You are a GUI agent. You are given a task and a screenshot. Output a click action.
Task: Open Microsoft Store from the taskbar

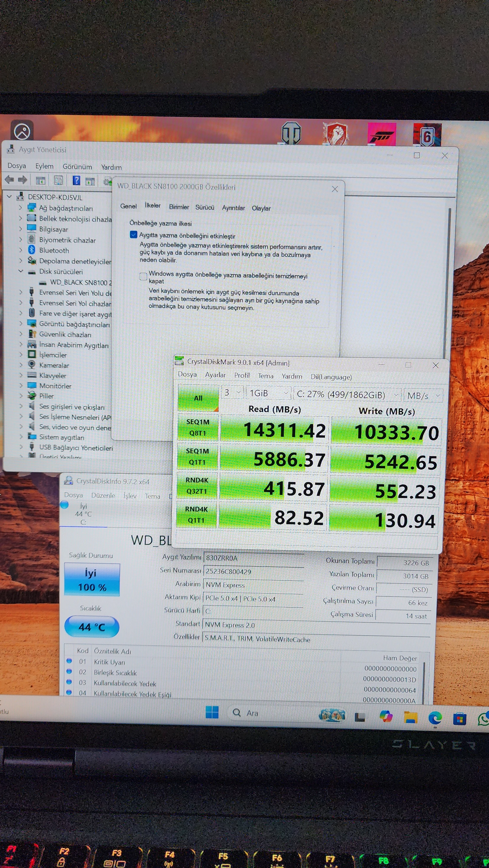(x=460, y=719)
